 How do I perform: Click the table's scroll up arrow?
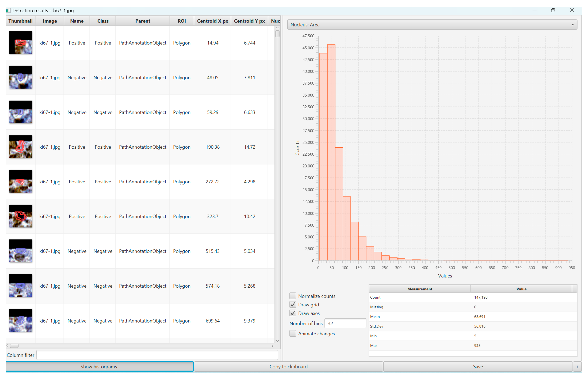click(277, 28)
